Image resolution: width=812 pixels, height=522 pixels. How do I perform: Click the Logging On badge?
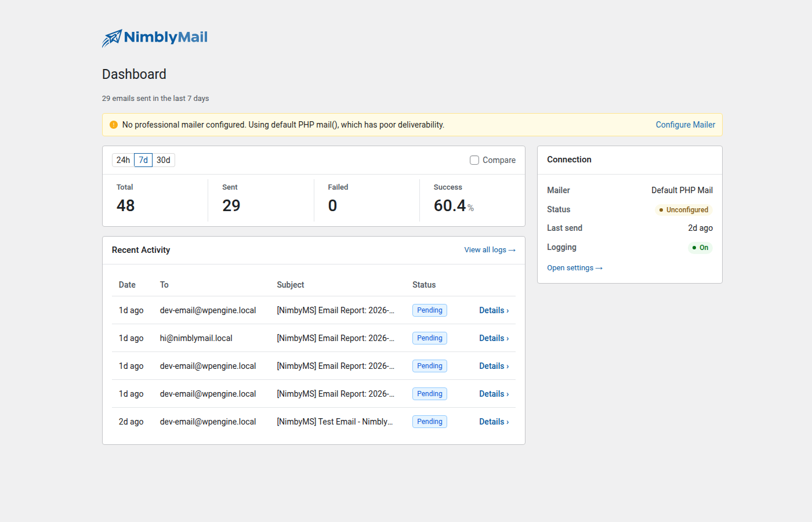[700, 248]
